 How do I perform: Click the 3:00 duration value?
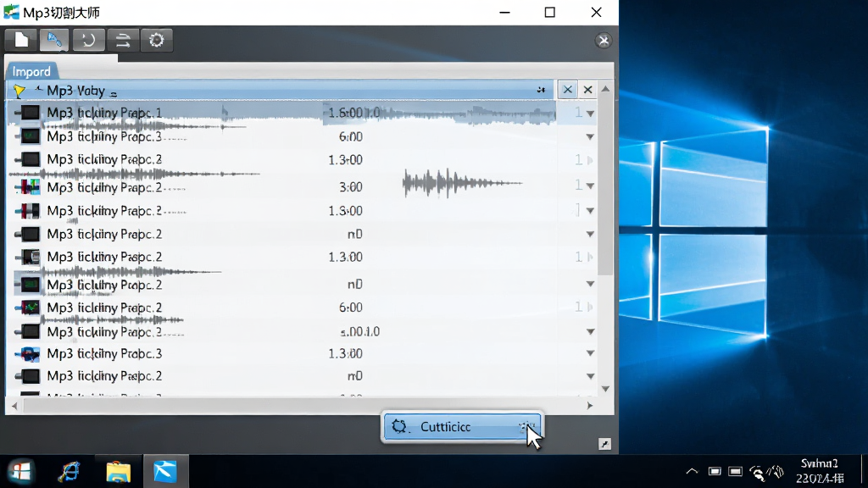click(351, 187)
